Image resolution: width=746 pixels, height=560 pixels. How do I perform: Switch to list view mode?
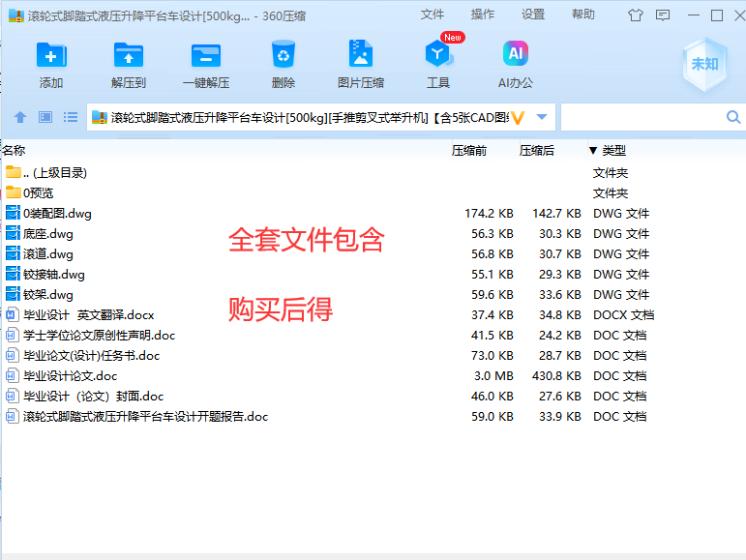(71, 117)
